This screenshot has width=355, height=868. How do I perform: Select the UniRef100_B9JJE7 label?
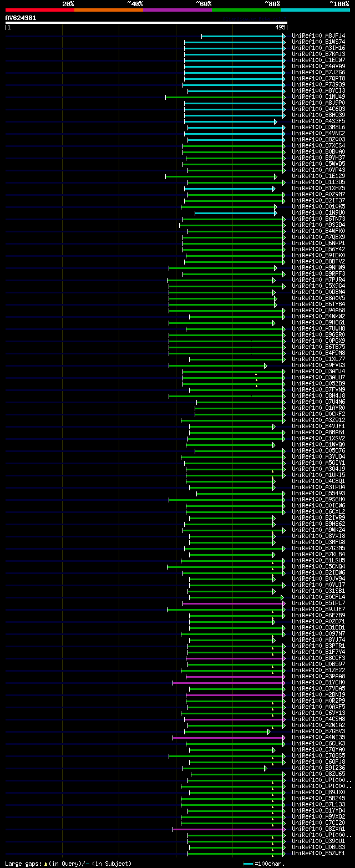click(x=318, y=609)
